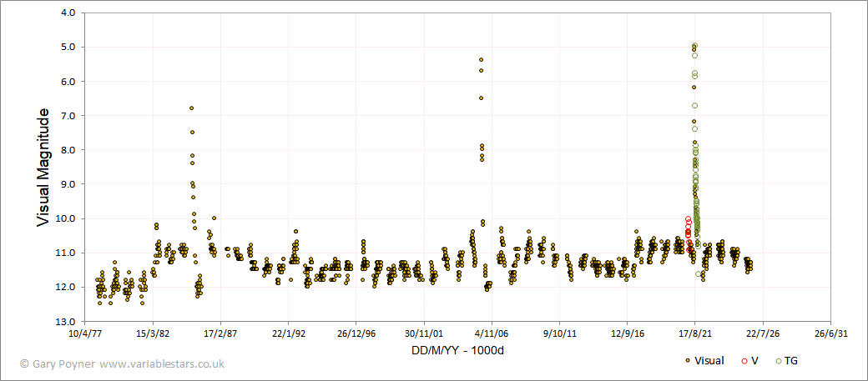
Task: Select the topmost point of the 1985 outburst
Action: pos(191,108)
